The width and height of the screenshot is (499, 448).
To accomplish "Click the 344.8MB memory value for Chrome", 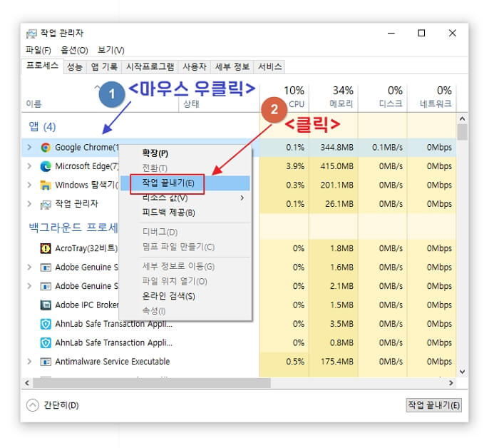I will (336, 148).
